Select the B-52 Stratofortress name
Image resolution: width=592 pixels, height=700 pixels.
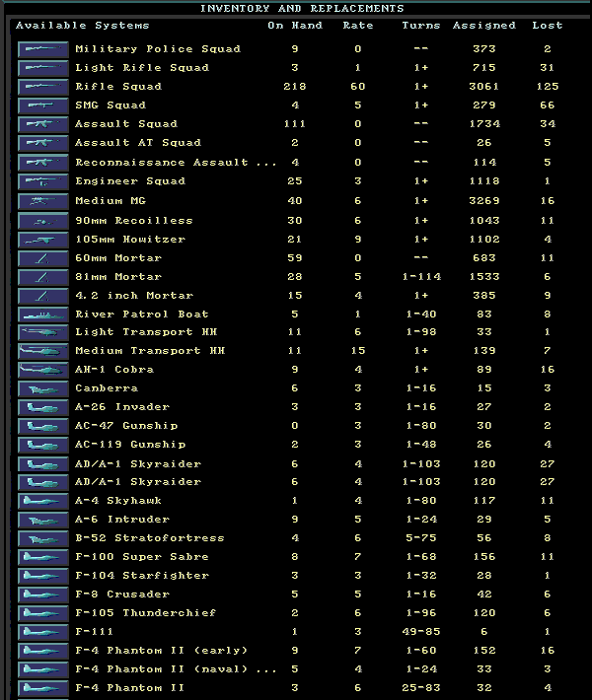tap(150, 538)
